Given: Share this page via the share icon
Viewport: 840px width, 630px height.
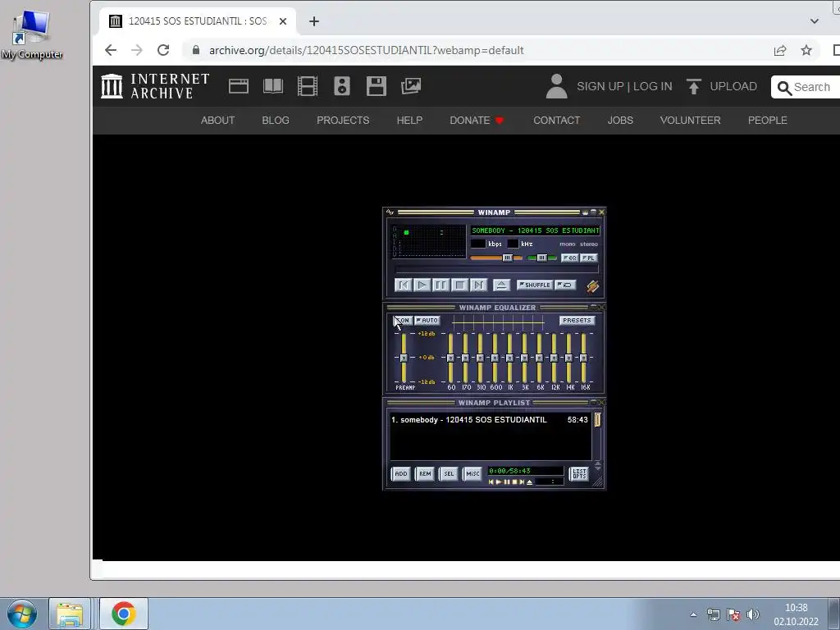Looking at the screenshot, I should [780, 50].
